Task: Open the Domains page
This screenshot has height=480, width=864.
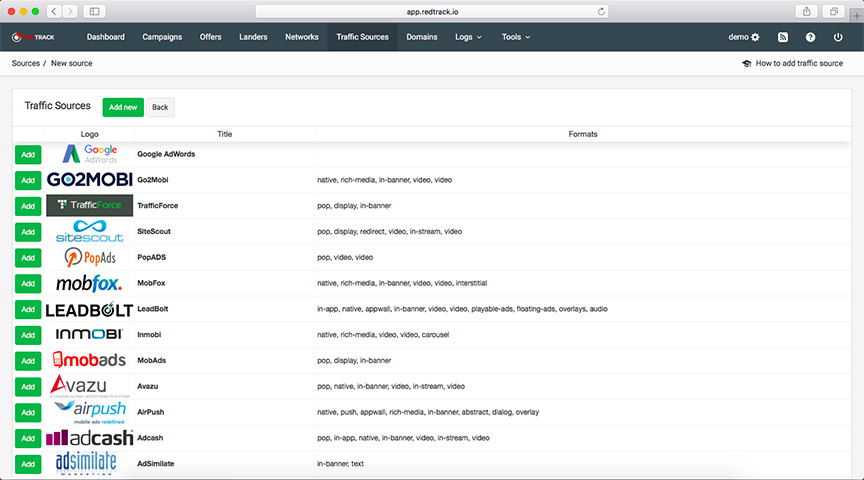Action: 422,37
